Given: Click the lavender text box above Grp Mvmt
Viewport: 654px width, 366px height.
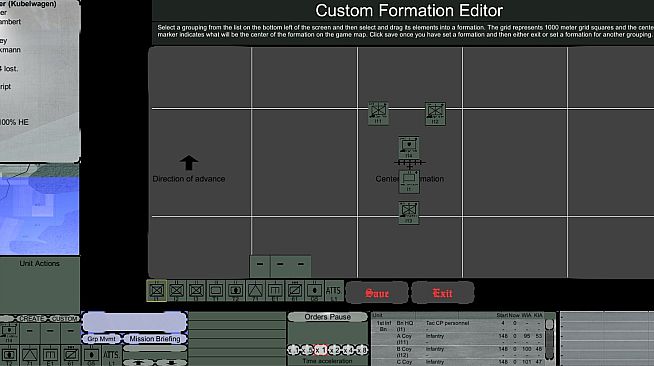Looking at the screenshot, I should tap(134, 322).
